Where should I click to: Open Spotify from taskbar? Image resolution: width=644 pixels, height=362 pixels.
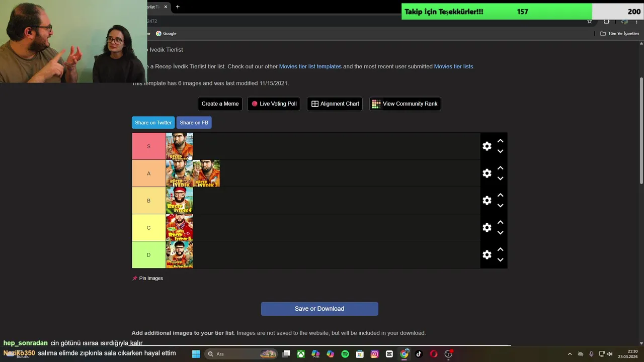tap(345, 354)
